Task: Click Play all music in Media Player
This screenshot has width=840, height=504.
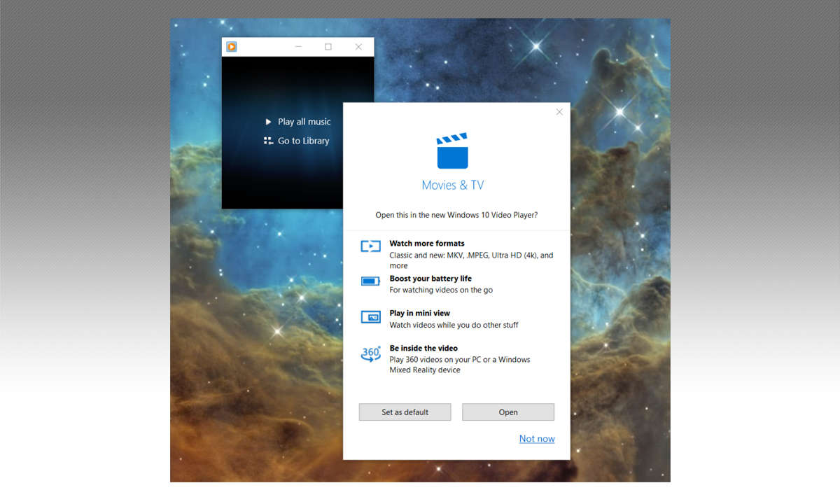Action: [304, 122]
